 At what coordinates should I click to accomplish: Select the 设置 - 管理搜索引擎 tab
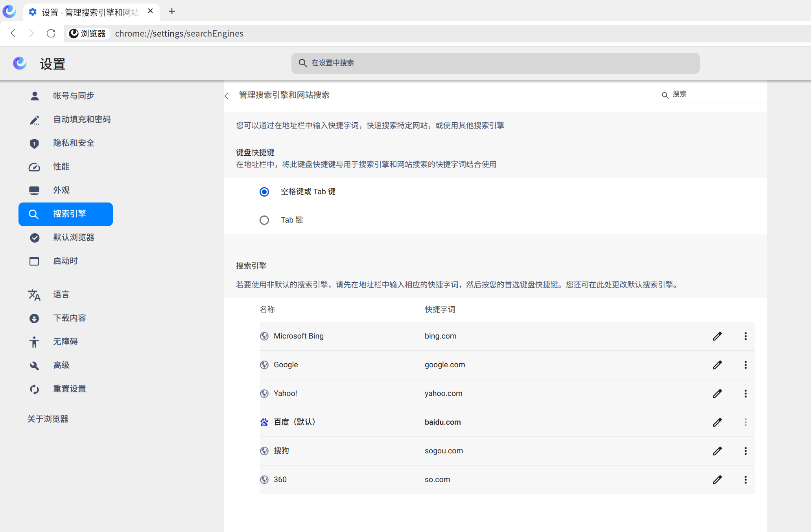click(91, 12)
